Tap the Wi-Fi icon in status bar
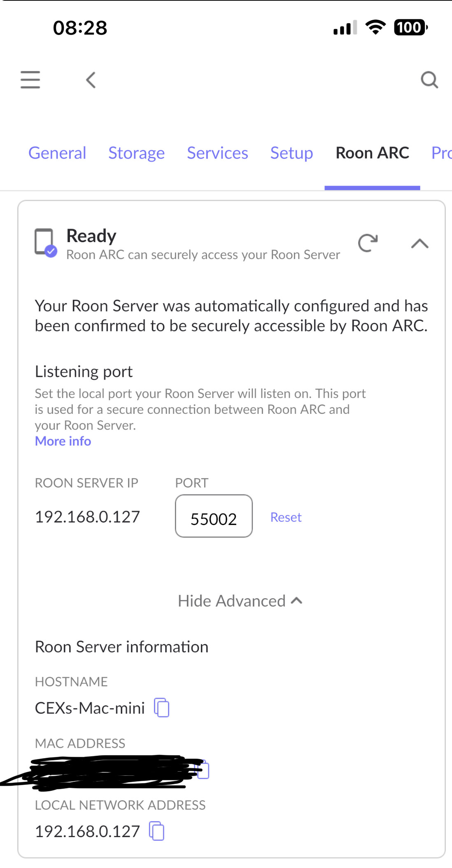The width and height of the screenshot is (452, 868). (375, 28)
